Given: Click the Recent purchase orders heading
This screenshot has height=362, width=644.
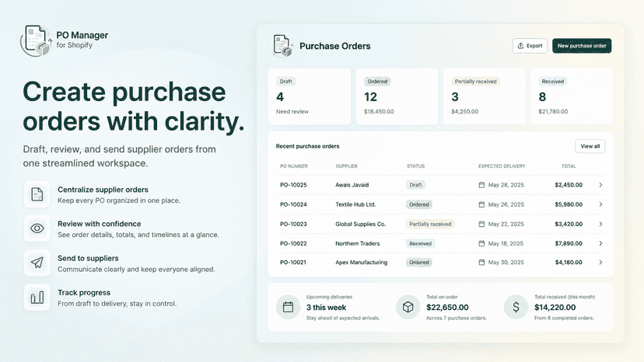Looking at the screenshot, I should tap(308, 146).
